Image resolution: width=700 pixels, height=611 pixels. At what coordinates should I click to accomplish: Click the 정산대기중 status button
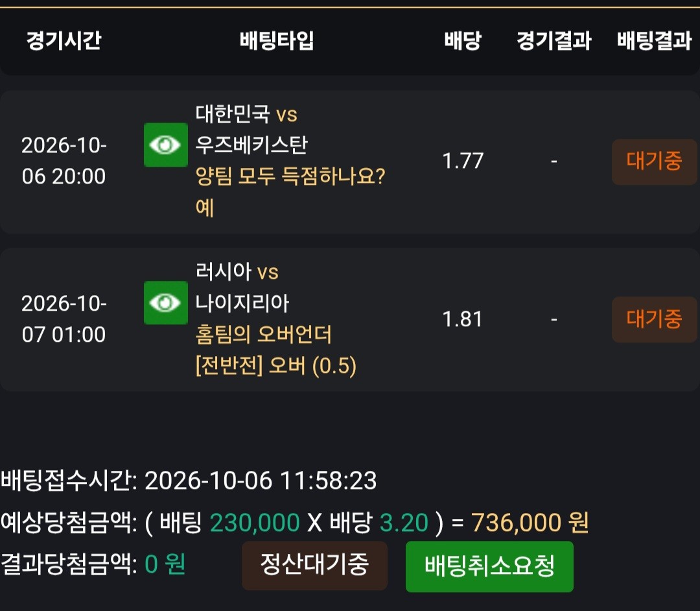pyautogui.click(x=314, y=566)
